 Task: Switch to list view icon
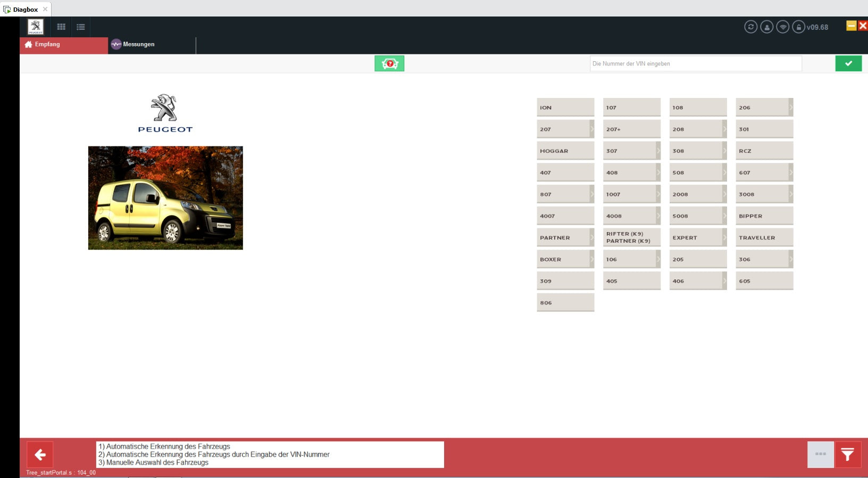point(81,27)
